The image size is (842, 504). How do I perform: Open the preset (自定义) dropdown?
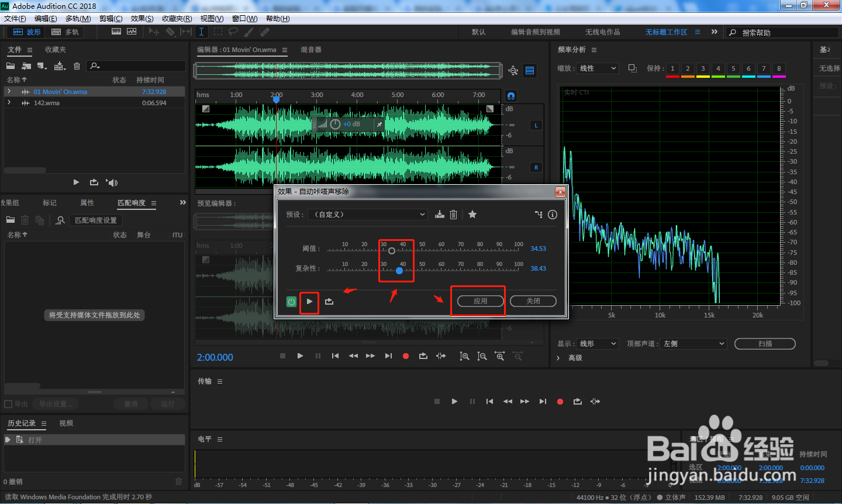(x=368, y=215)
